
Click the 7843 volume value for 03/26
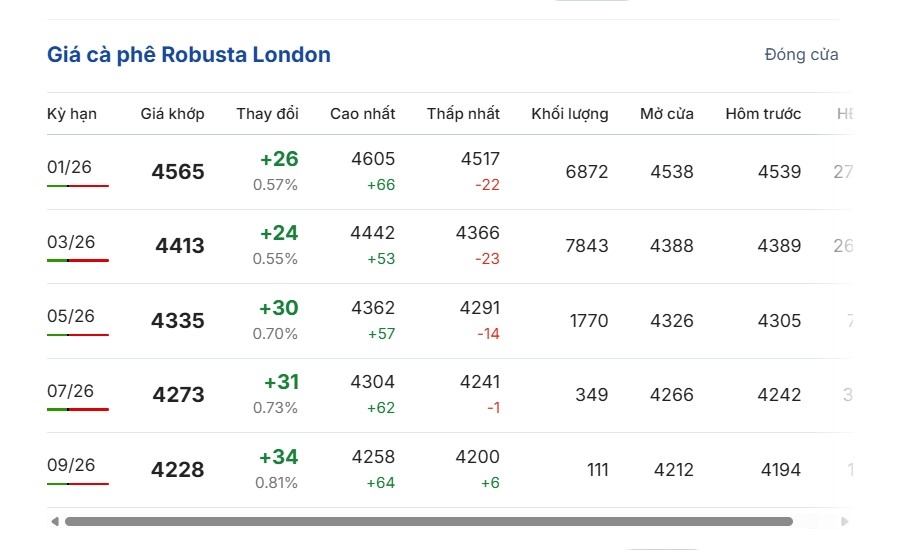click(x=586, y=246)
